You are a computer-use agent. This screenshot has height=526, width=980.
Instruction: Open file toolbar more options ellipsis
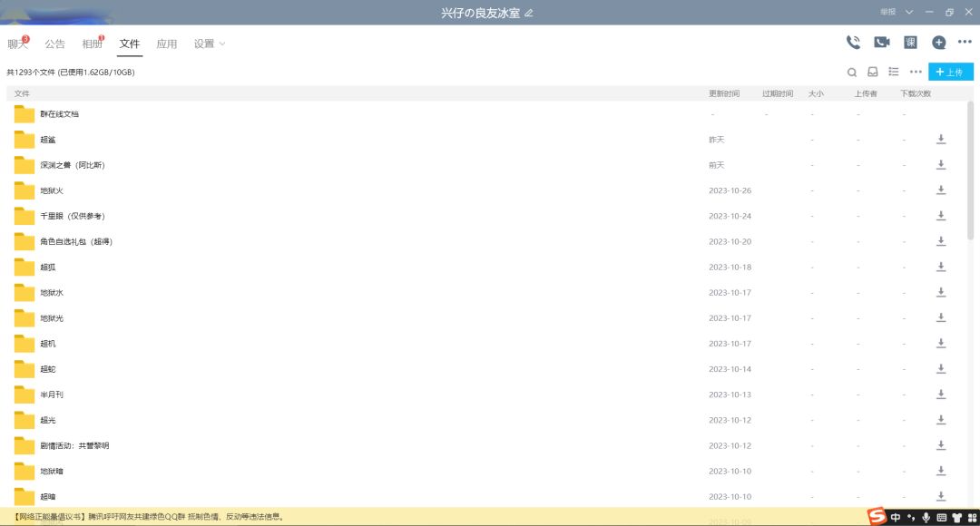(x=916, y=72)
